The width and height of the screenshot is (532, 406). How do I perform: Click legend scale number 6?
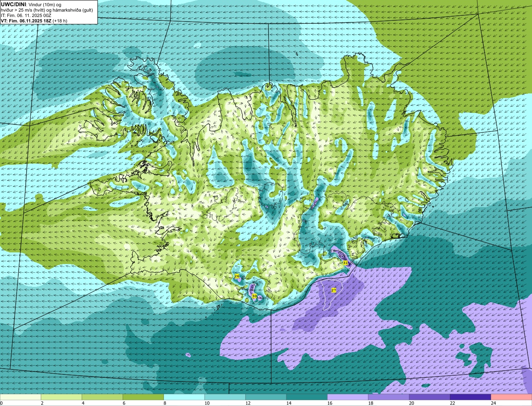124,403
